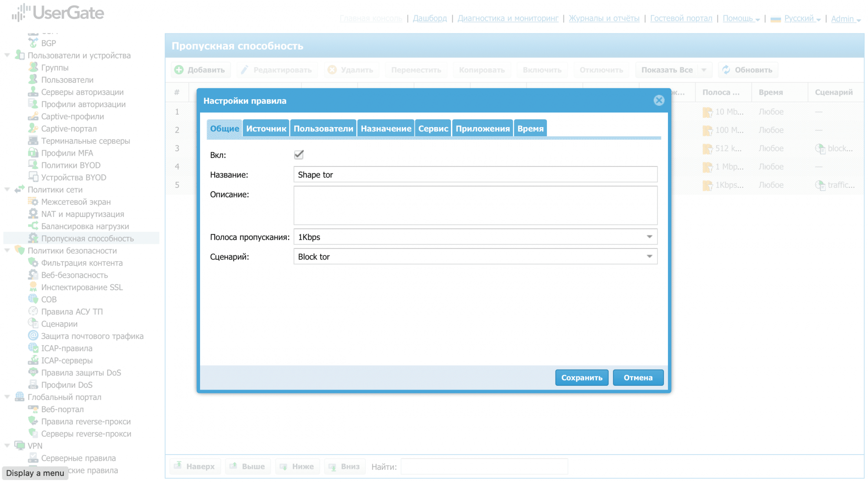Screen dimensions: 868x482
Task: Switch to the Источник tab
Action: [266, 128]
